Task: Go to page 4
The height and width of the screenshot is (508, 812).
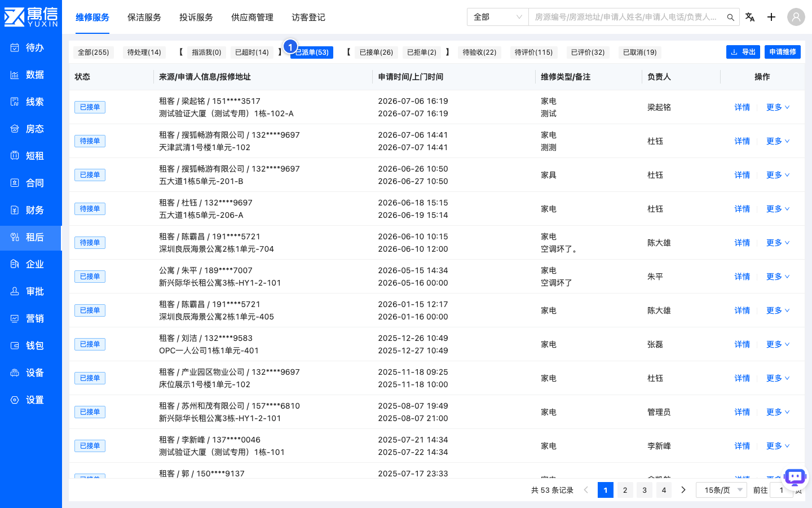Action: point(664,490)
